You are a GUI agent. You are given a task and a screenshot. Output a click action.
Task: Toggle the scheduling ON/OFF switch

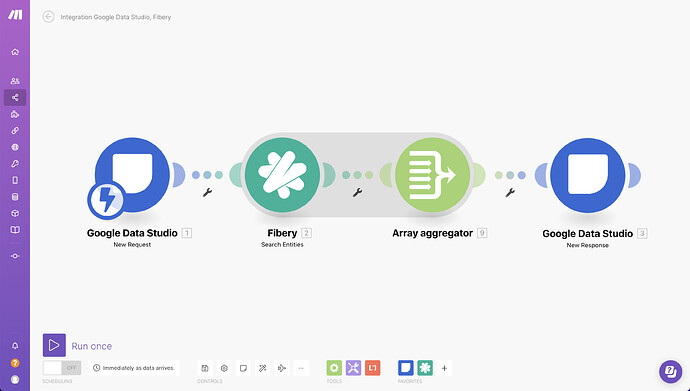(62, 368)
